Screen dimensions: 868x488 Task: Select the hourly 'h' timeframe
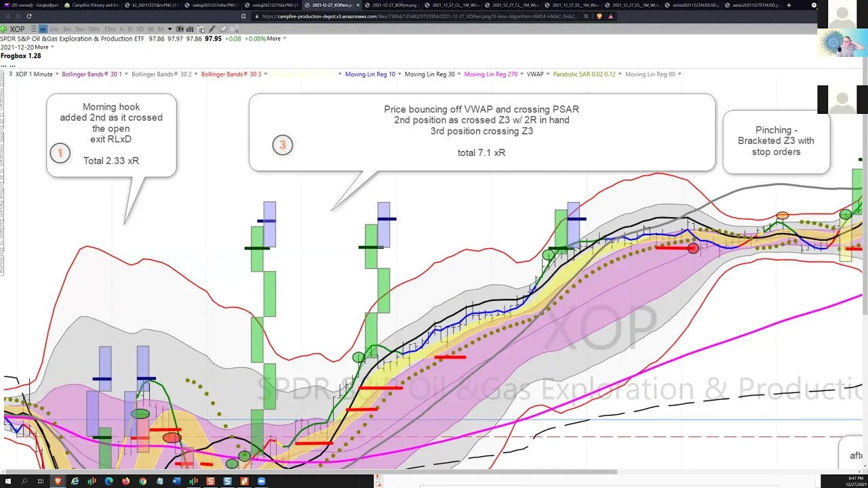pos(122,29)
